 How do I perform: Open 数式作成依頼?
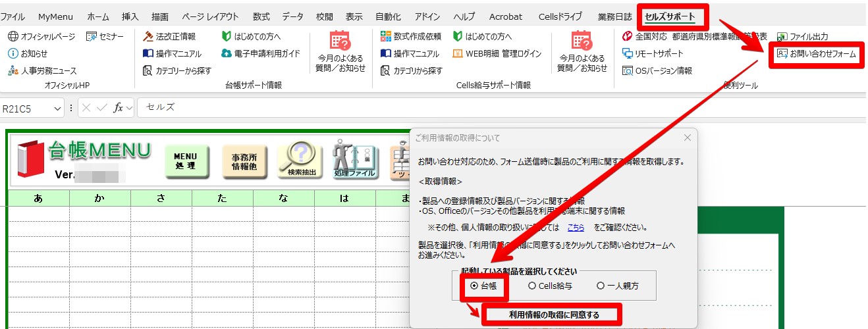[411, 36]
